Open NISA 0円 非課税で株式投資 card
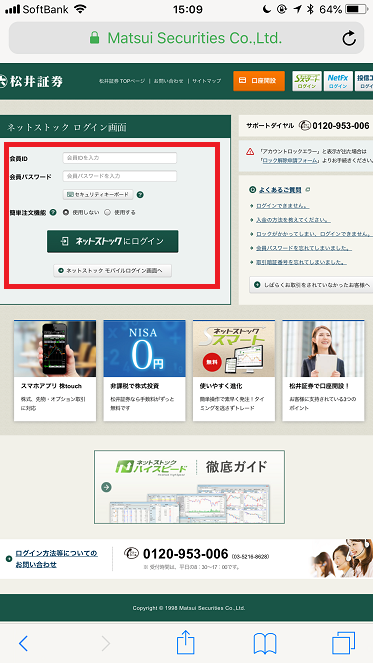 [x=144, y=370]
